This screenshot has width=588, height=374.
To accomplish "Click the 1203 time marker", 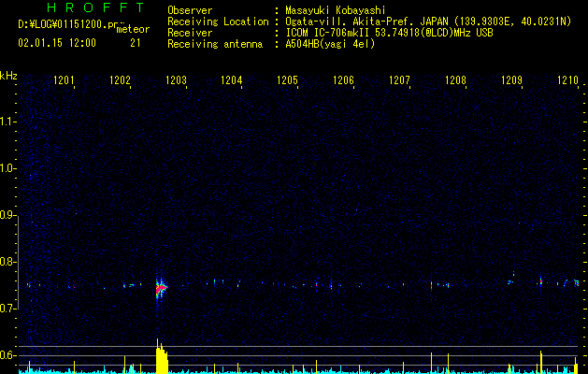I will 176,79.
